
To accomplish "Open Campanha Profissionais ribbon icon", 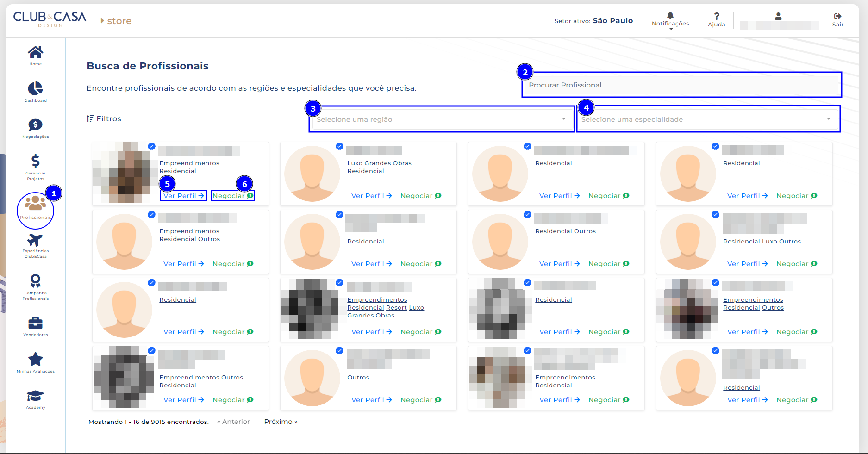I will pos(35,280).
